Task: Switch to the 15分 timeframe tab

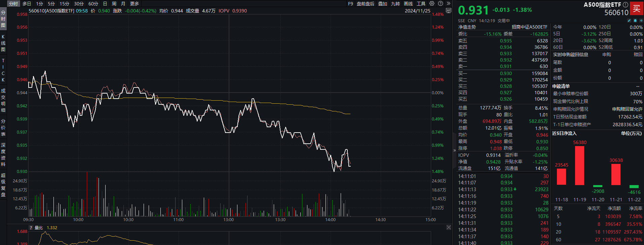Action: tap(64, 4)
